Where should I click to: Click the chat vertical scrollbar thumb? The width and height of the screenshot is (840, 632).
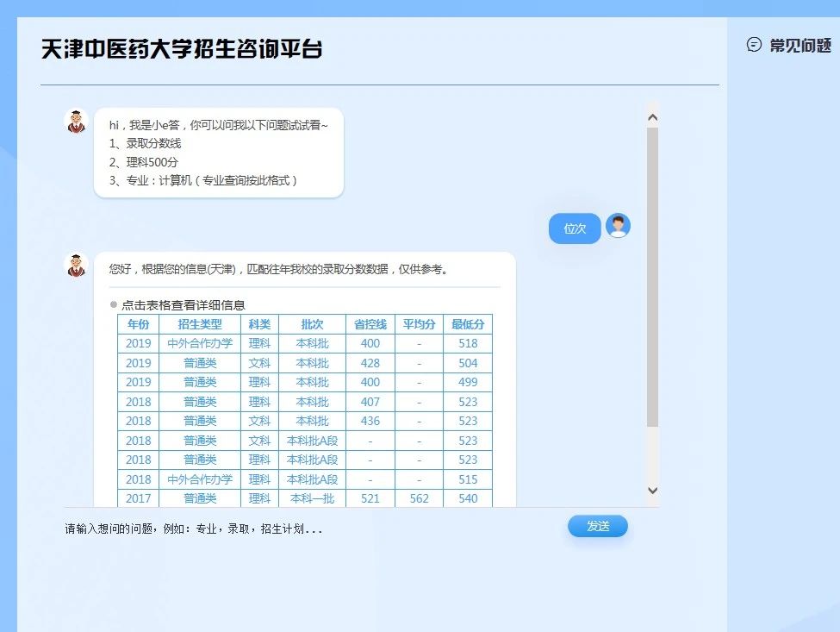click(x=652, y=277)
